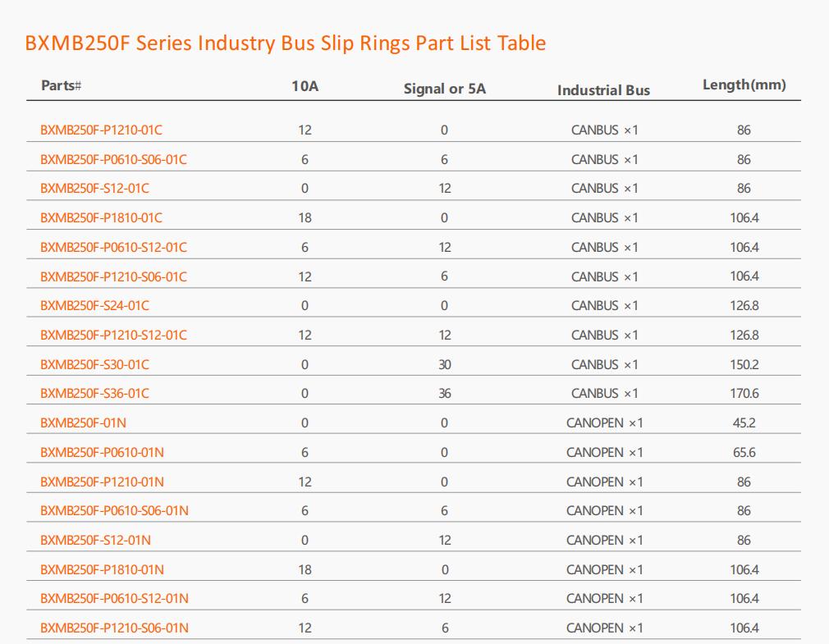The width and height of the screenshot is (829, 644).
Task: Open part link BXMB250F-P0610-S06-01C
Action: coord(113,159)
